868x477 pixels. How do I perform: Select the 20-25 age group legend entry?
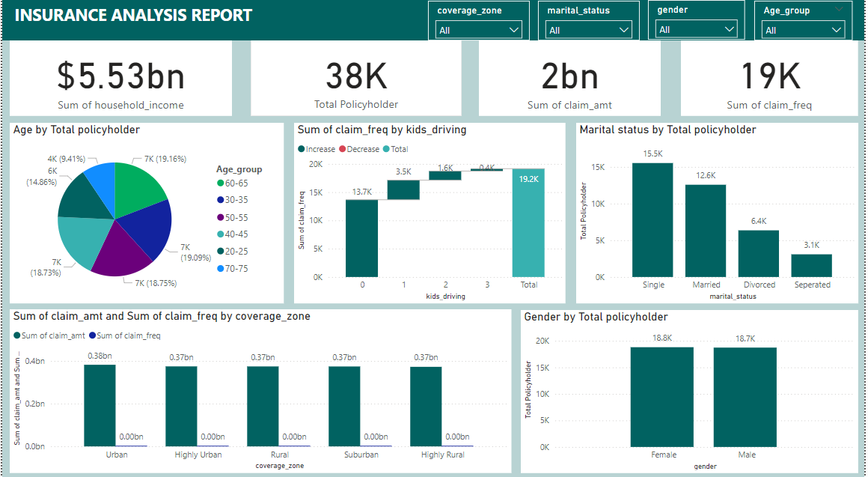click(233, 252)
